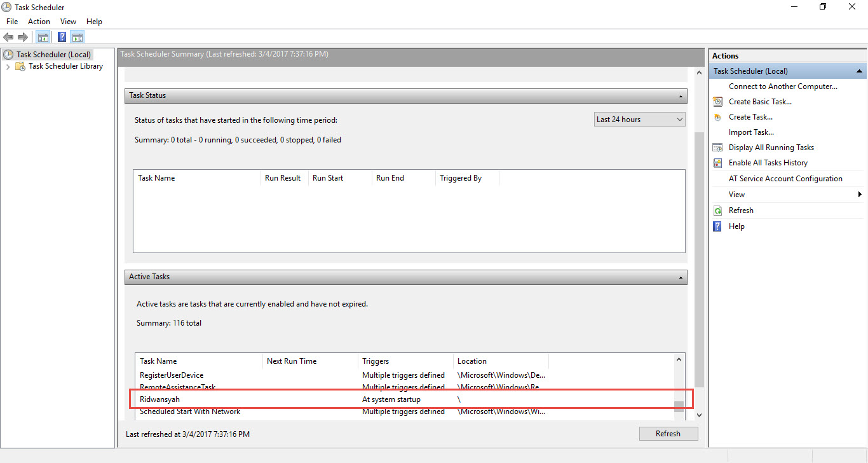Image resolution: width=868 pixels, height=463 pixels.
Task: Click the active tasks list scrollbar thumb
Action: pos(679,406)
